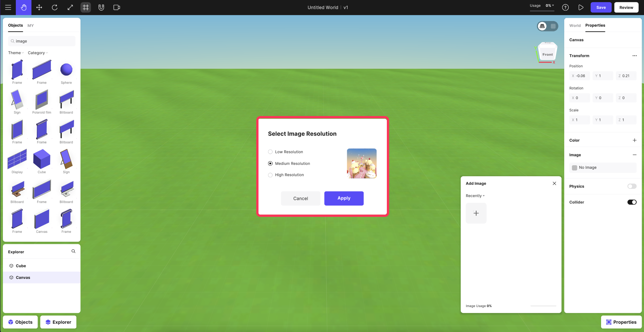Search inside the Explorer panel

pos(73,251)
